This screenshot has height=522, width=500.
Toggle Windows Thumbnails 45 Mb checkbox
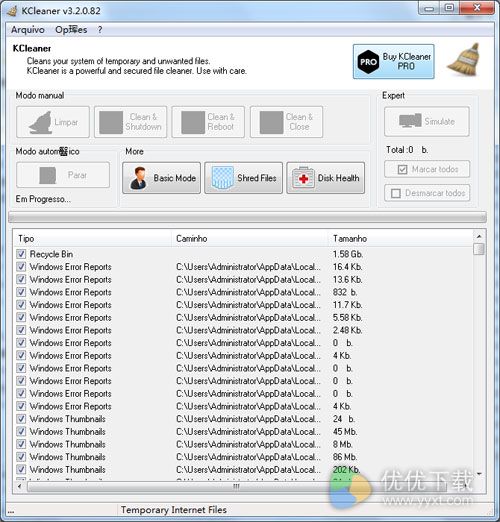21,431
